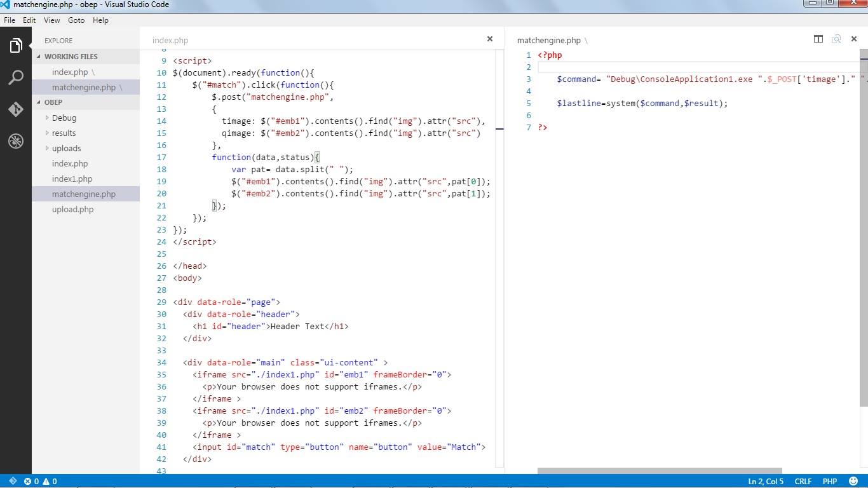The width and height of the screenshot is (868, 488).
Task: Click the <body> tag line
Action: click(x=187, y=278)
